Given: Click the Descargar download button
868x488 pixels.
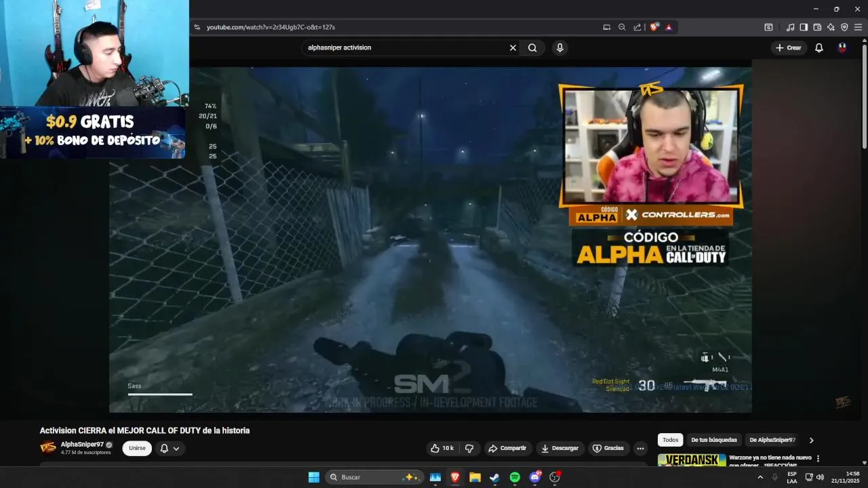Looking at the screenshot, I should (560, 448).
